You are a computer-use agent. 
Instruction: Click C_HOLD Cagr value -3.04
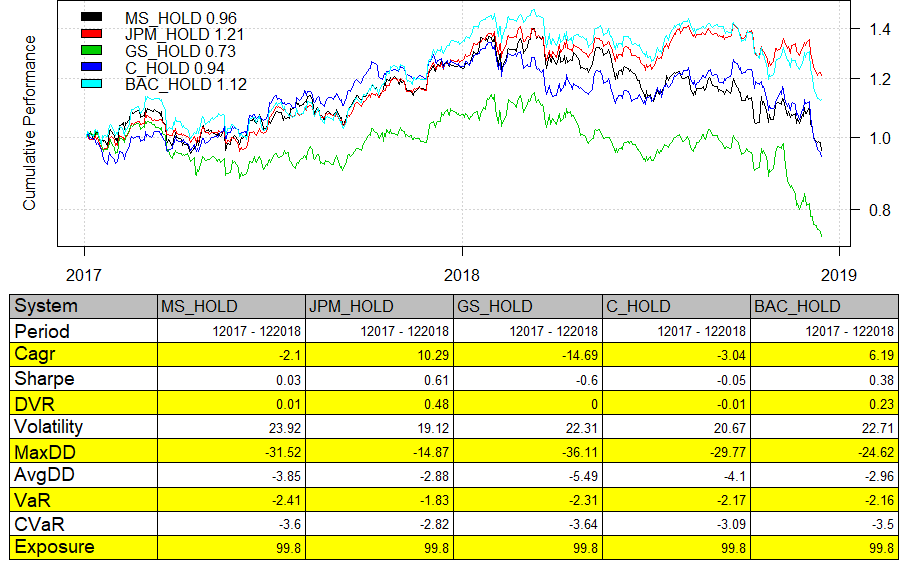pyautogui.click(x=731, y=355)
